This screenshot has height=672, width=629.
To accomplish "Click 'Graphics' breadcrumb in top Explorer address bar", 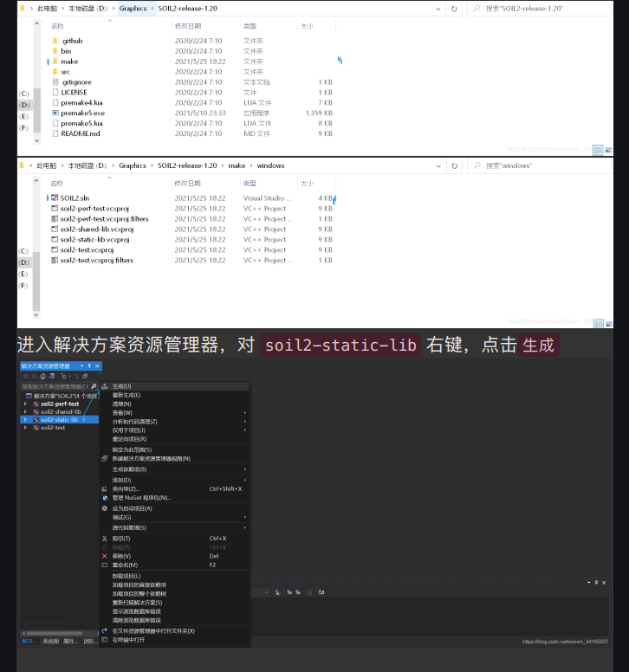I will coord(133,8).
